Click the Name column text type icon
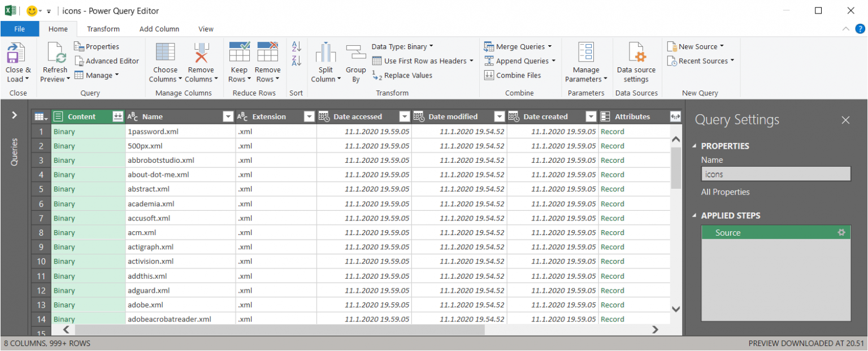868x351 pixels. click(x=133, y=116)
